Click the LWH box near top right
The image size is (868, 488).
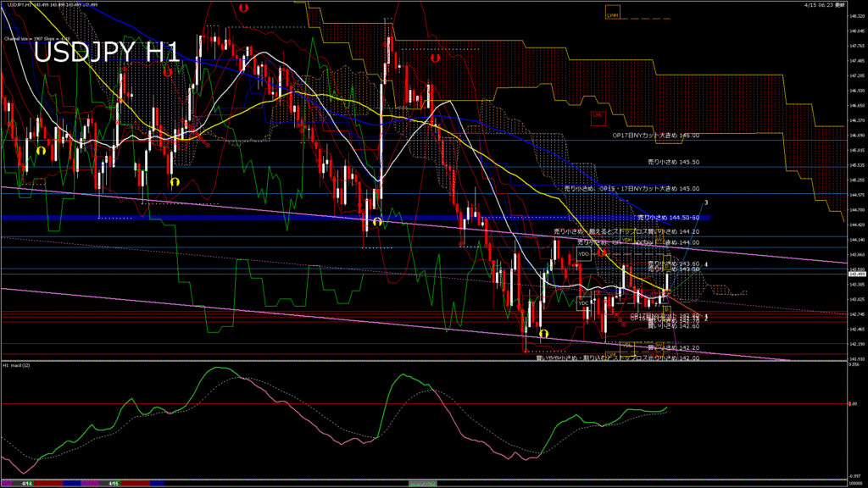612,14
